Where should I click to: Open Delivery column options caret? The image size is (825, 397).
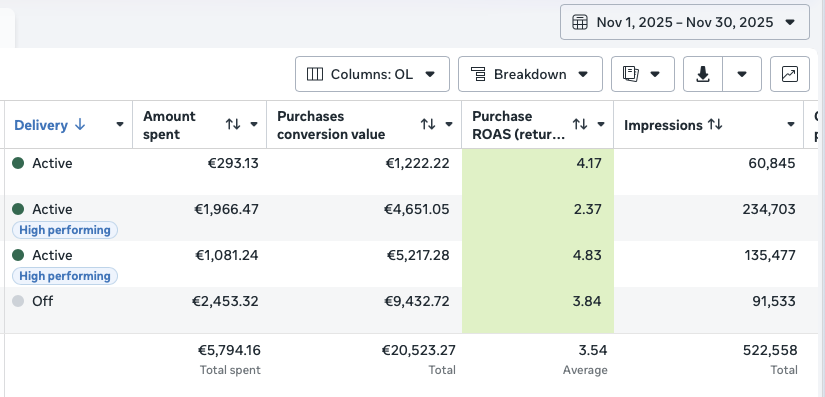click(120, 125)
